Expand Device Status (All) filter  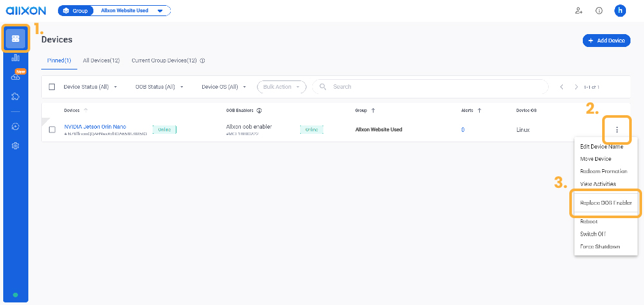[90, 87]
